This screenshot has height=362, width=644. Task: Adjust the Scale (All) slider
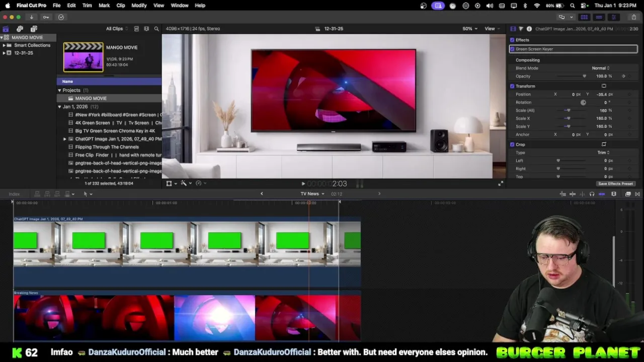click(x=569, y=110)
